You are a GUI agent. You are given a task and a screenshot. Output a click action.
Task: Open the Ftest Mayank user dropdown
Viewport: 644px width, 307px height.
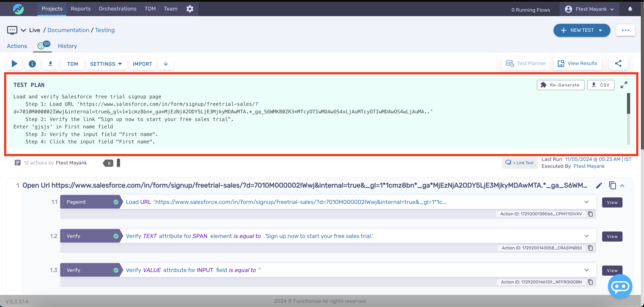[x=589, y=9]
